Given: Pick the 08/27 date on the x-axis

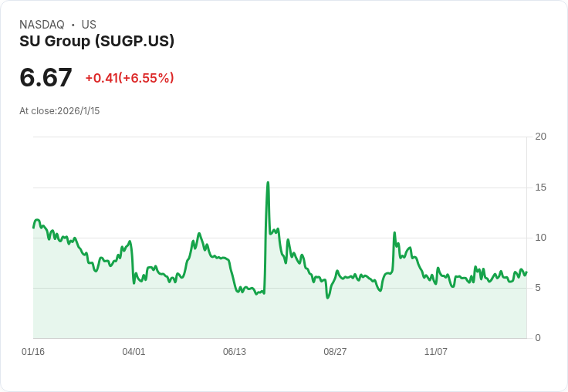Looking at the screenshot, I should [x=335, y=352].
